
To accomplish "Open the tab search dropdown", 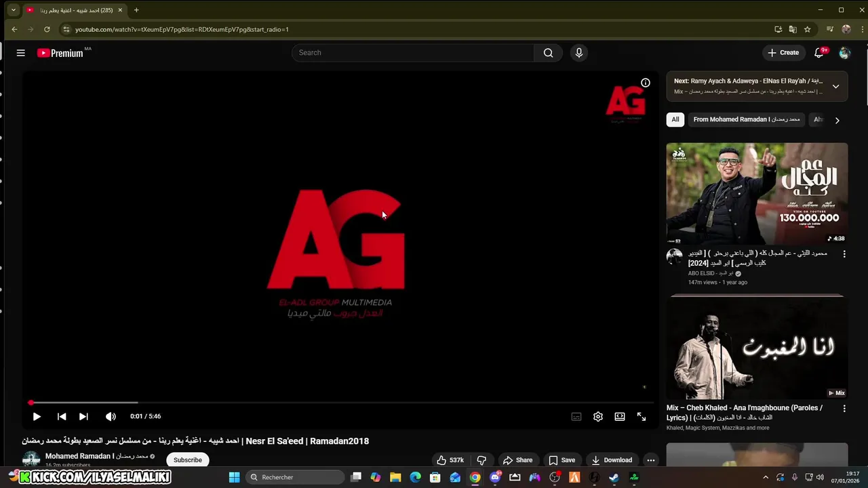I will [x=13, y=10].
